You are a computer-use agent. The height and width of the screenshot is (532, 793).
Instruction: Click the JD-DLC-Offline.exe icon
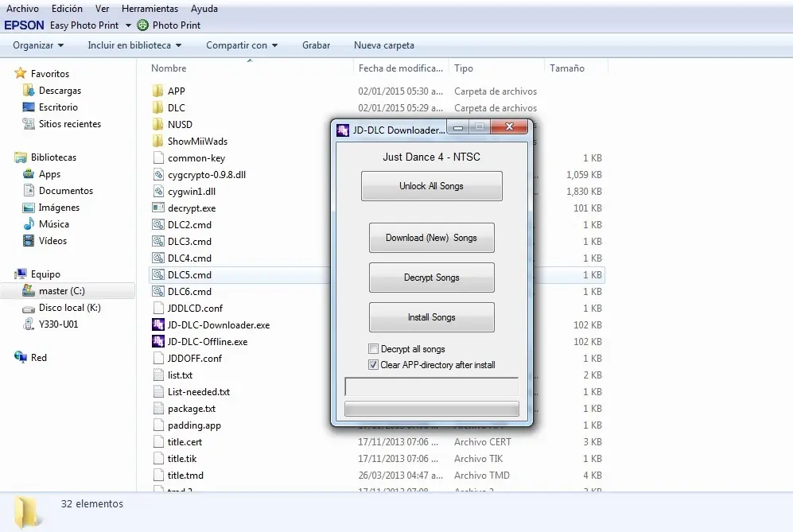[158, 341]
